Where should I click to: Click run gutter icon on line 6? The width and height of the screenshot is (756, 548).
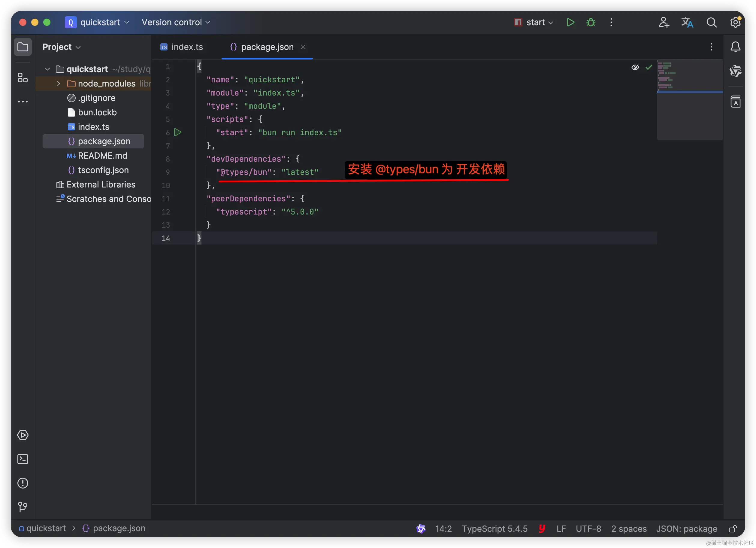178,132
